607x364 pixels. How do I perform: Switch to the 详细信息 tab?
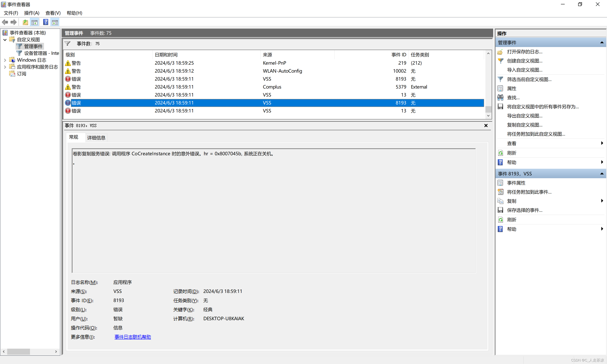(96, 138)
